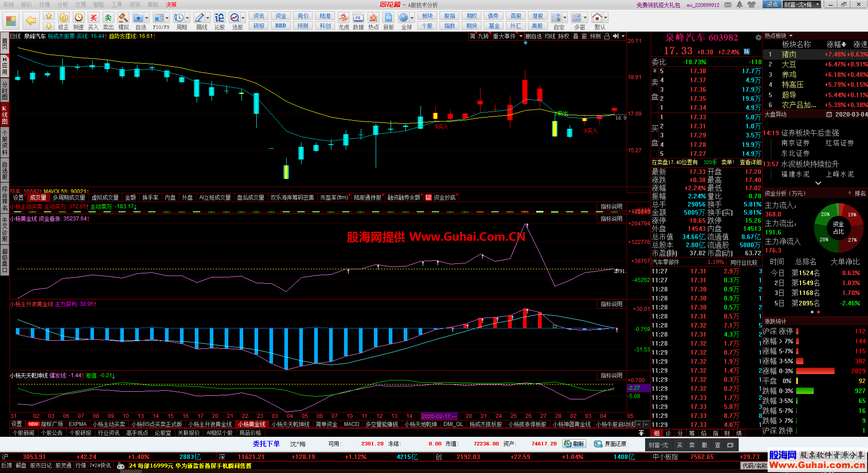Image resolution: width=868 pixels, height=473 pixels.
Task: Toggle 预测 forecast on chart
Action: (595, 36)
